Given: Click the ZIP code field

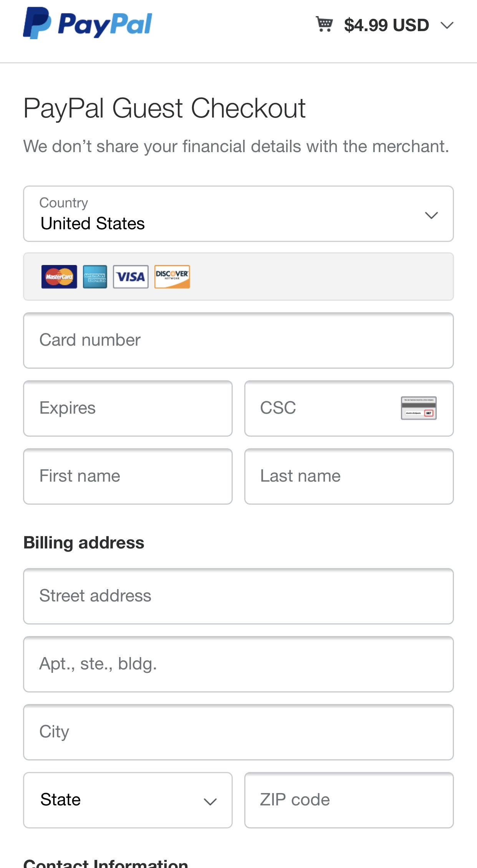Looking at the screenshot, I should (x=349, y=800).
